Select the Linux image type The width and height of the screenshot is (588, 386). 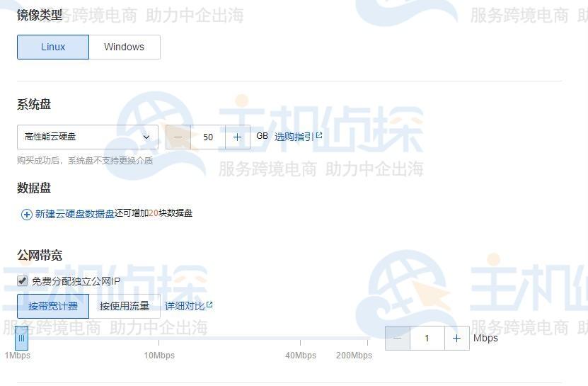coord(53,47)
